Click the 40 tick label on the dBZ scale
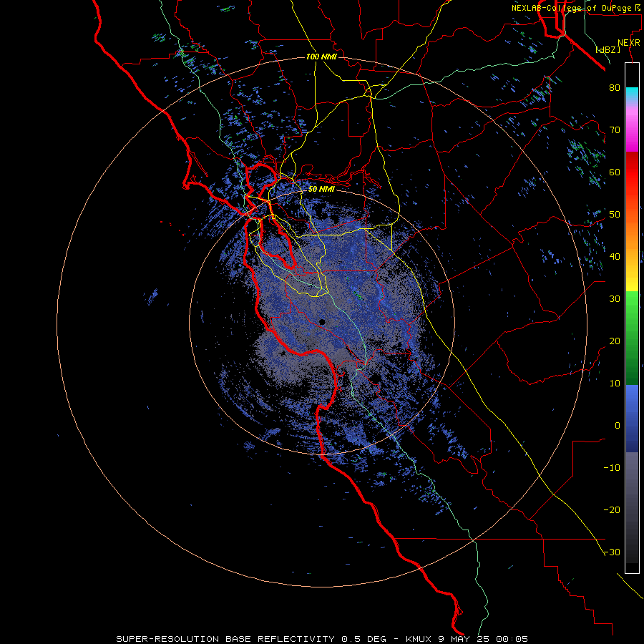This screenshot has height=644, width=644. (615, 257)
